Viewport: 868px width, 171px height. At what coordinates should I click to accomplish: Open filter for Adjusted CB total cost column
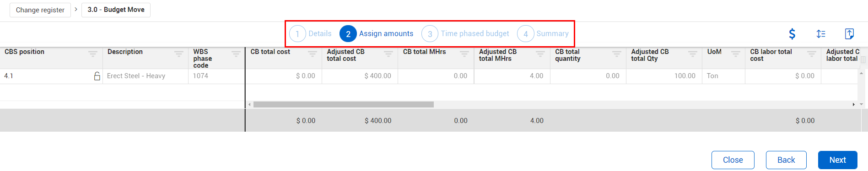pos(388,53)
